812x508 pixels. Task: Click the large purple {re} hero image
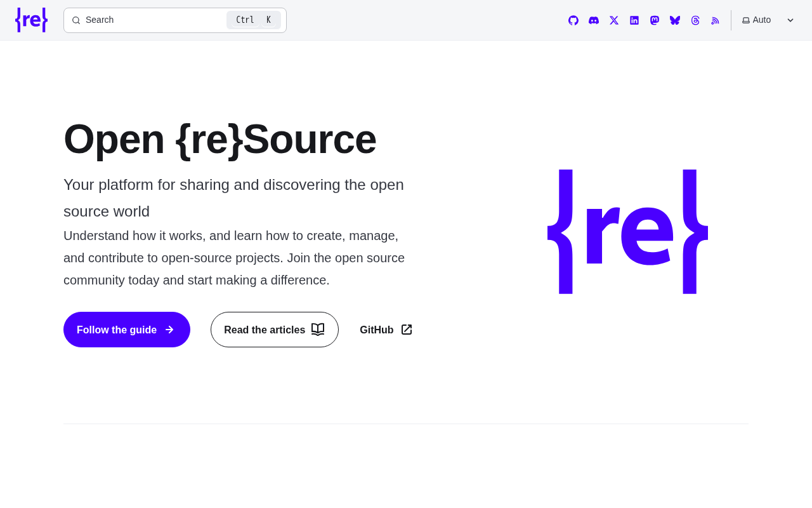(628, 232)
